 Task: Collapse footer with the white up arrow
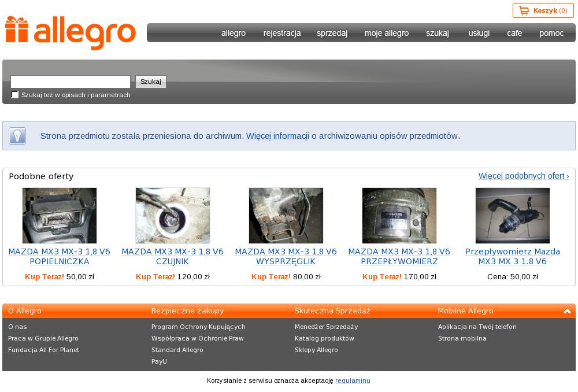pyautogui.click(x=567, y=311)
